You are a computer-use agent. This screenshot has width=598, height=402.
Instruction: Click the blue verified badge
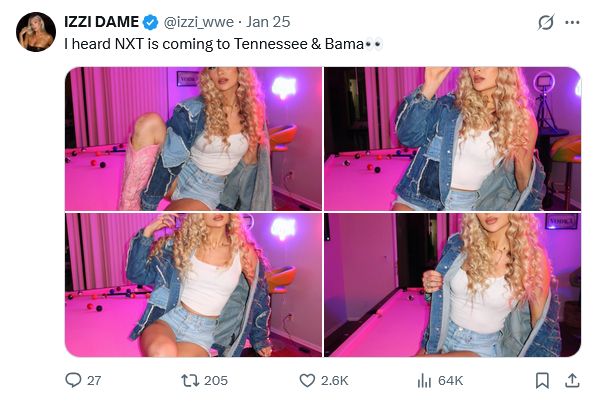[150, 22]
